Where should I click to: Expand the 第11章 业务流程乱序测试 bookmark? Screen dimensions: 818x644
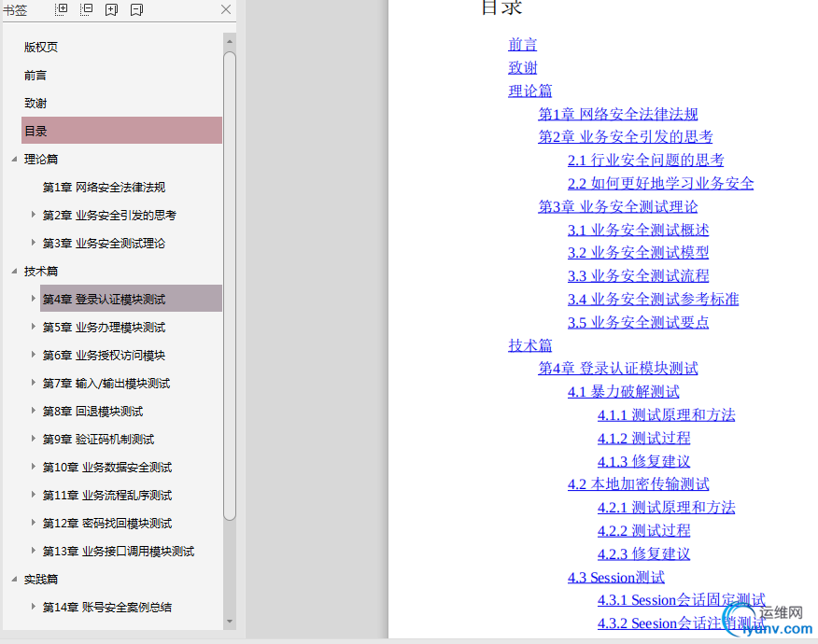pos(33,495)
